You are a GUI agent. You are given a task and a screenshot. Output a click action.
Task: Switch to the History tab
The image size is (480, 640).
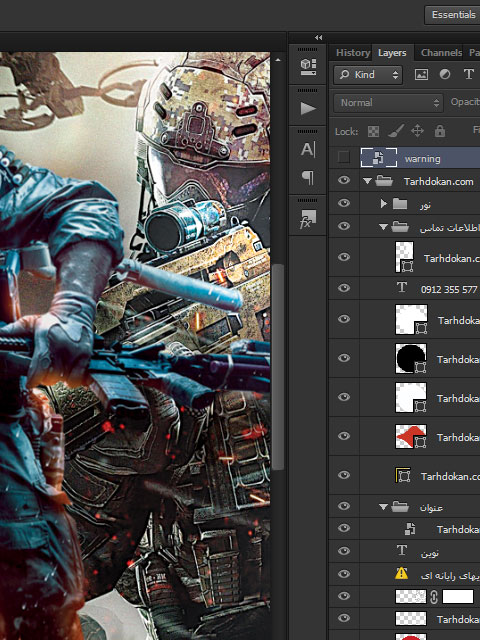click(x=353, y=53)
